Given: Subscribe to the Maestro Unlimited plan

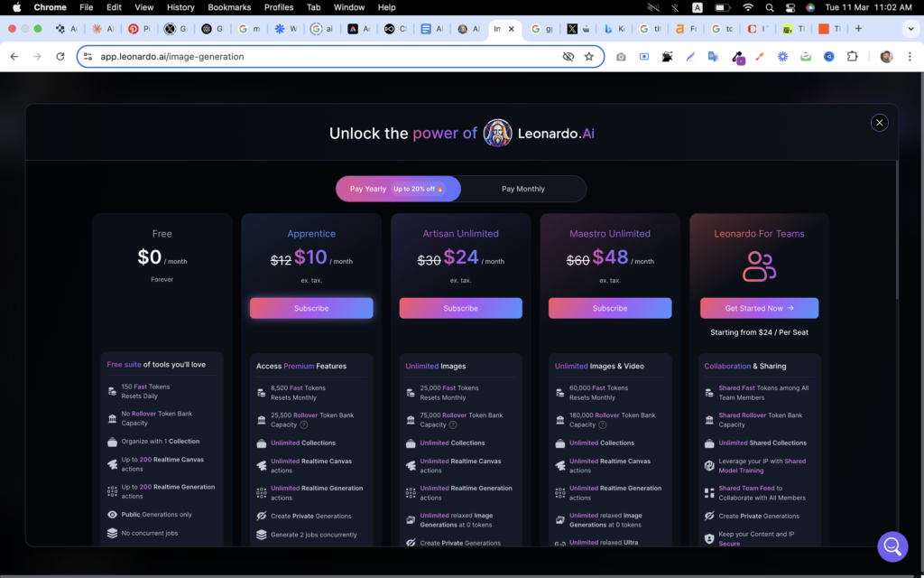Looking at the screenshot, I should click(x=610, y=308).
